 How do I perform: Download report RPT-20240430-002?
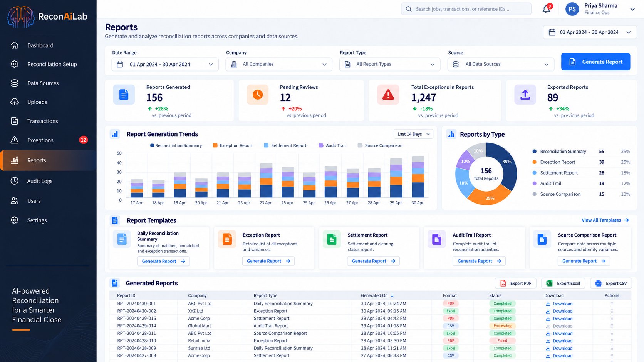pos(559,311)
